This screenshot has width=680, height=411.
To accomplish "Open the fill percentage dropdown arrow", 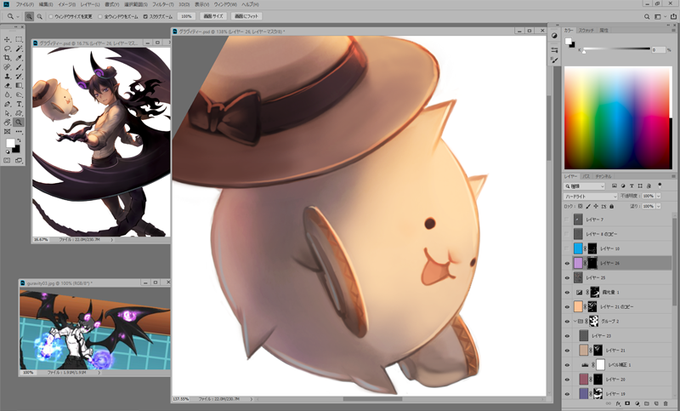I will pyautogui.click(x=658, y=206).
